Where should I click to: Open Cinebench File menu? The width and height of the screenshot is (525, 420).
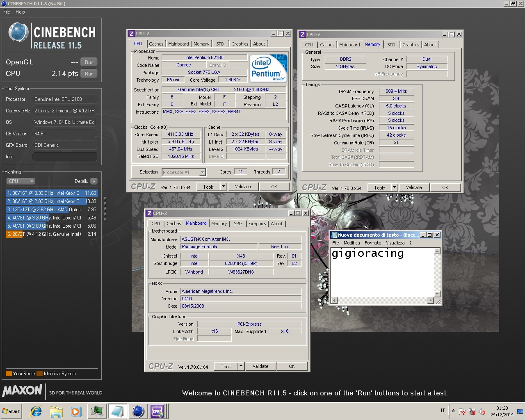click(7, 12)
